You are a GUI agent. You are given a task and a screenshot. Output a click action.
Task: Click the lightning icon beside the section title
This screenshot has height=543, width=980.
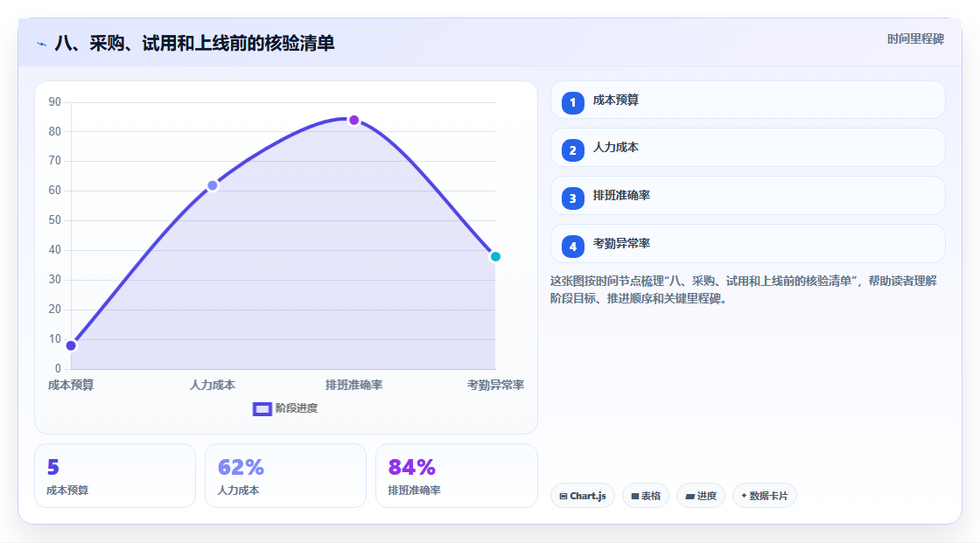click(42, 44)
